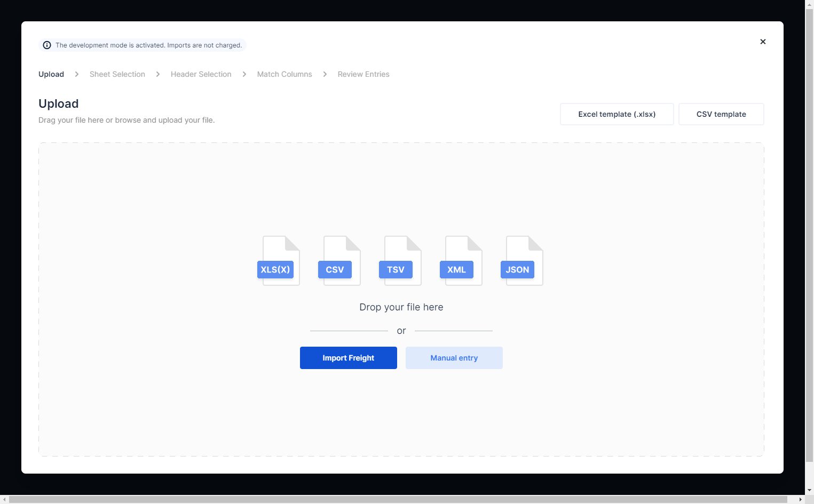Image resolution: width=814 pixels, height=504 pixels.
Task: Click the XLS(X) file type icon
Action: [279, 261]
